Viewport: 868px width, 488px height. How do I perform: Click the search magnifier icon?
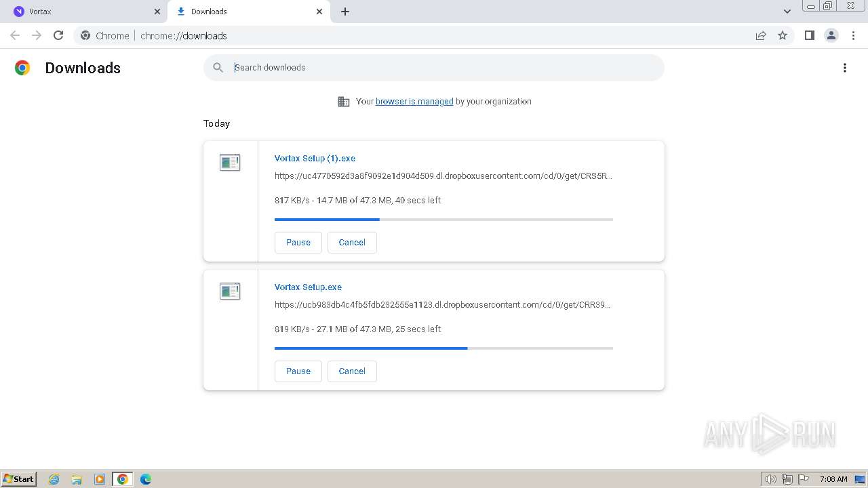[218, 68]
